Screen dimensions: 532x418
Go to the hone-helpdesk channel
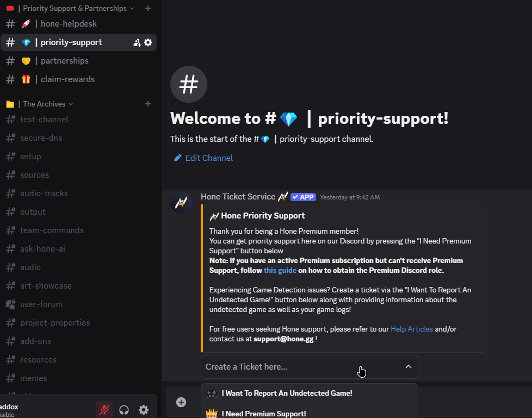tap(69, 24)
